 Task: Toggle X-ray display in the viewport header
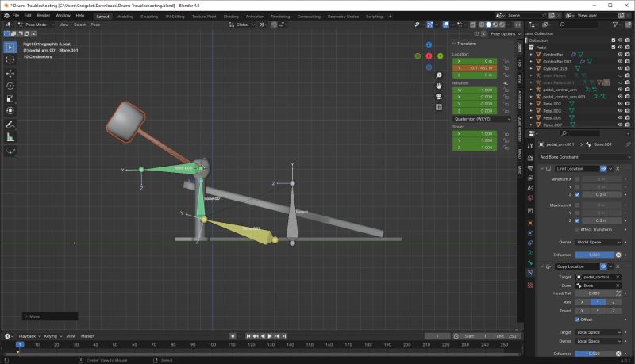(472, 25)
